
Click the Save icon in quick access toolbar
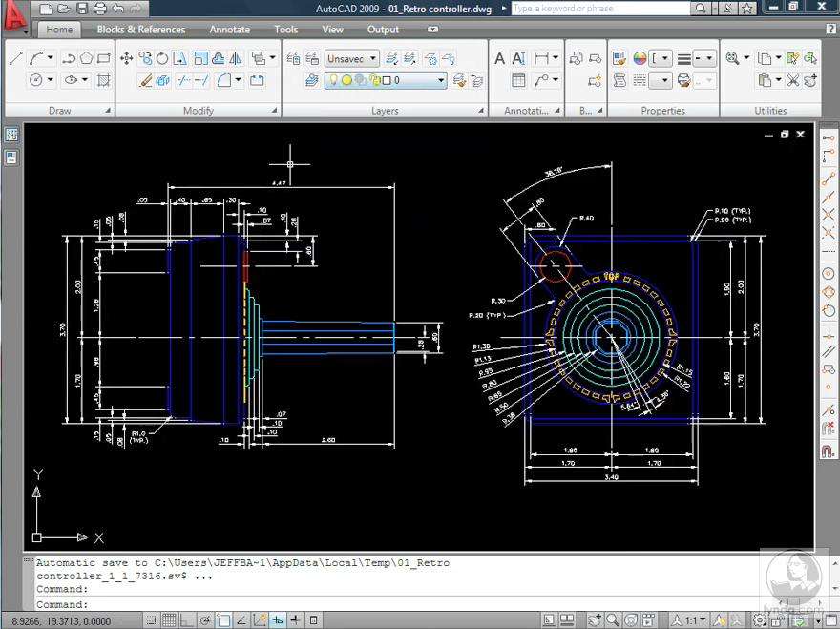pos(82,9)
